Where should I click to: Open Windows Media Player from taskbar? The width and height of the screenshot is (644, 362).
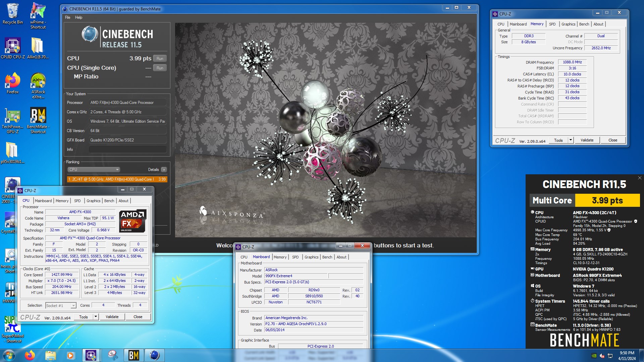[70, 355]
